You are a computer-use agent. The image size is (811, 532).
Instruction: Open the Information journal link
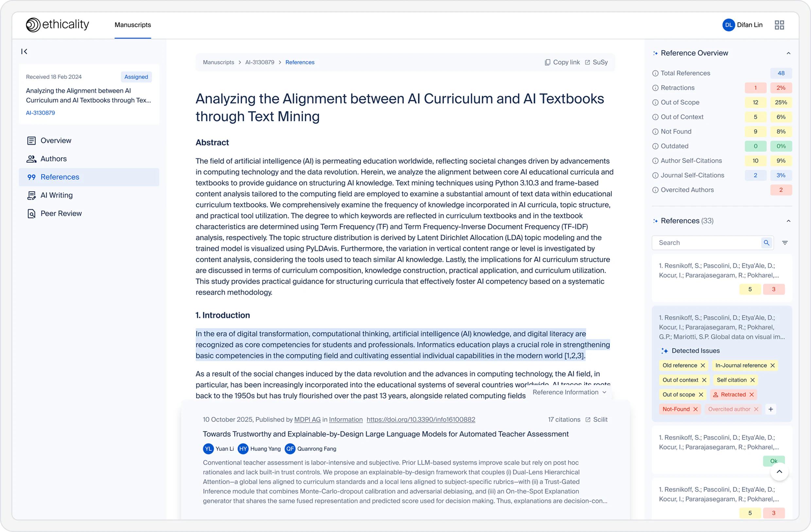(x=346, y=420)
